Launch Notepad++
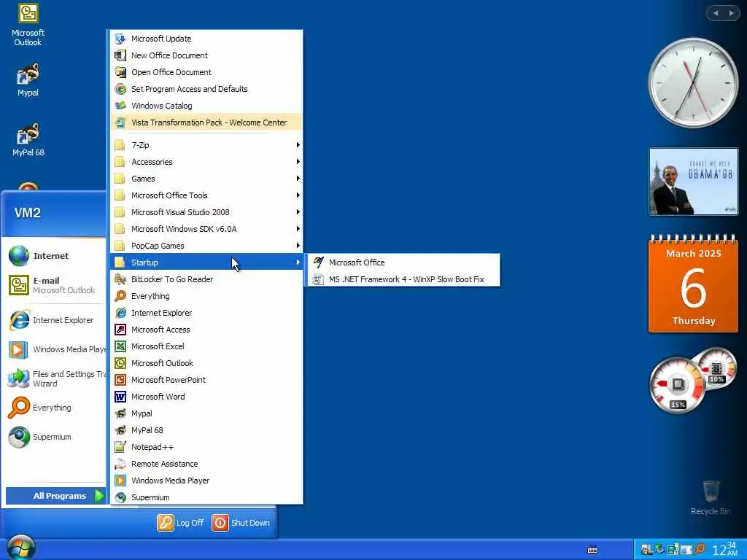The height and width of the screenshot is (560, 747). pyautogui.click(x=206, y=447)
